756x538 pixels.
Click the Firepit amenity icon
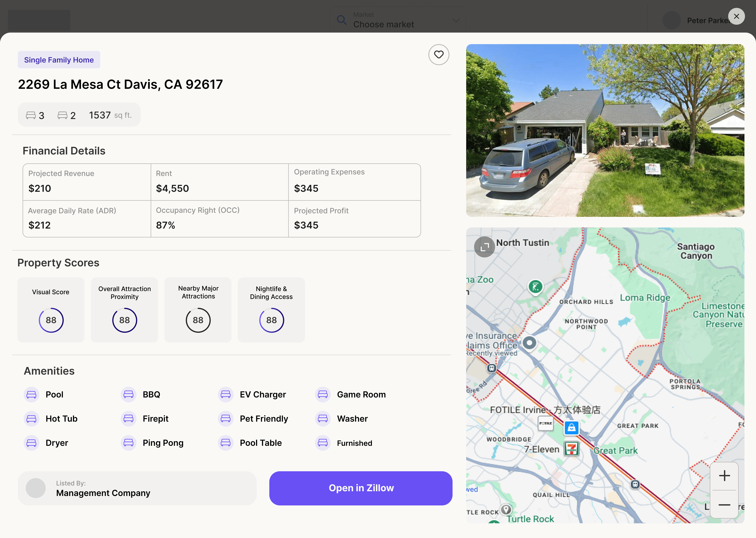128,419
